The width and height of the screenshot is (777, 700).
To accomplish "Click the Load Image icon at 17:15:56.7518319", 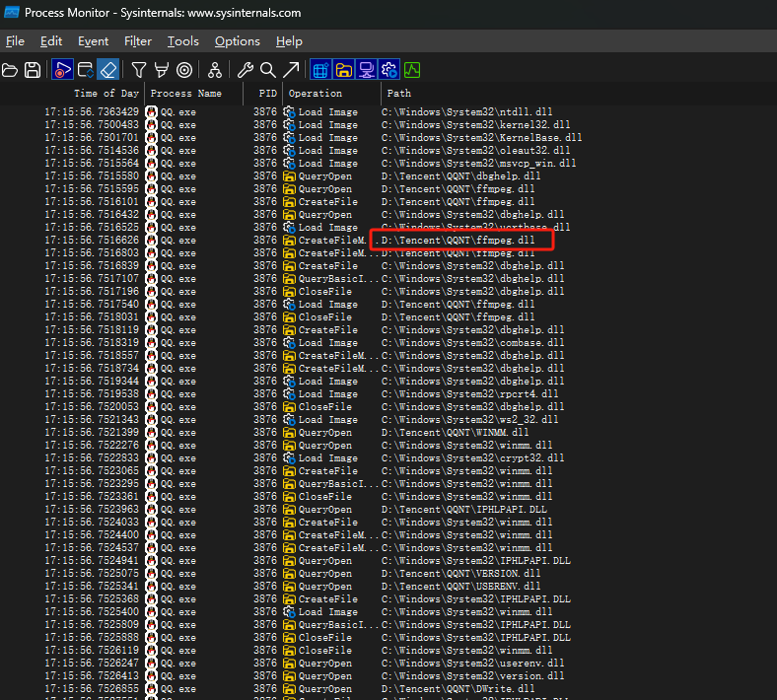I will pyautogui.click(x=289, y=343).
